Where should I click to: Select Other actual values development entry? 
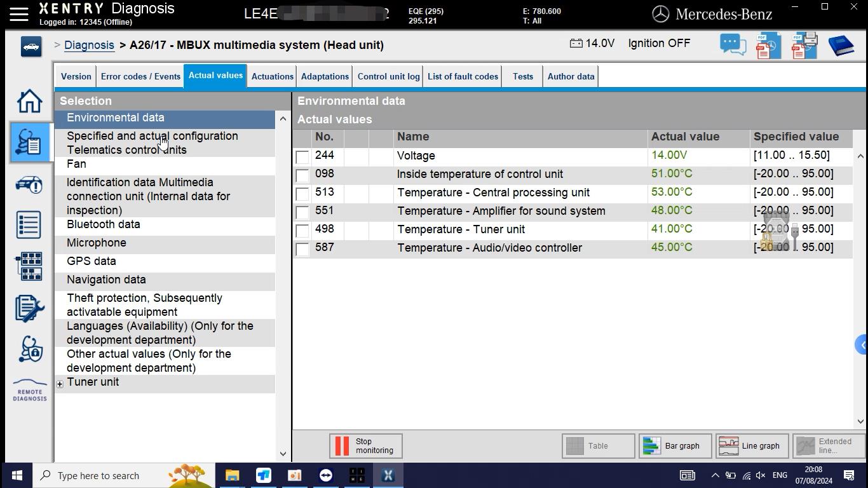pos(165,361)
